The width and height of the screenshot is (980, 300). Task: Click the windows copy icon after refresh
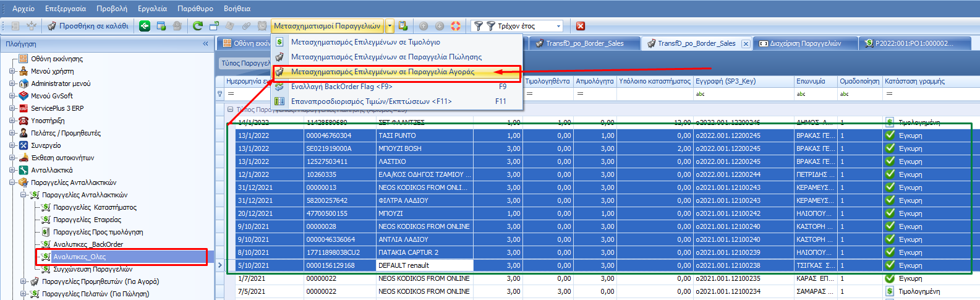click(214, 26)
